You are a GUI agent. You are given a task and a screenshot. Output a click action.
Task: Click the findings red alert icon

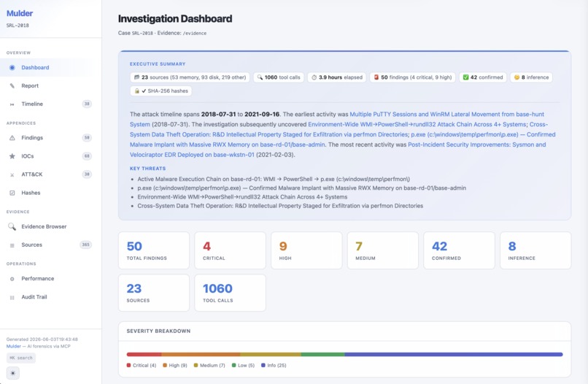pos(376,77)
